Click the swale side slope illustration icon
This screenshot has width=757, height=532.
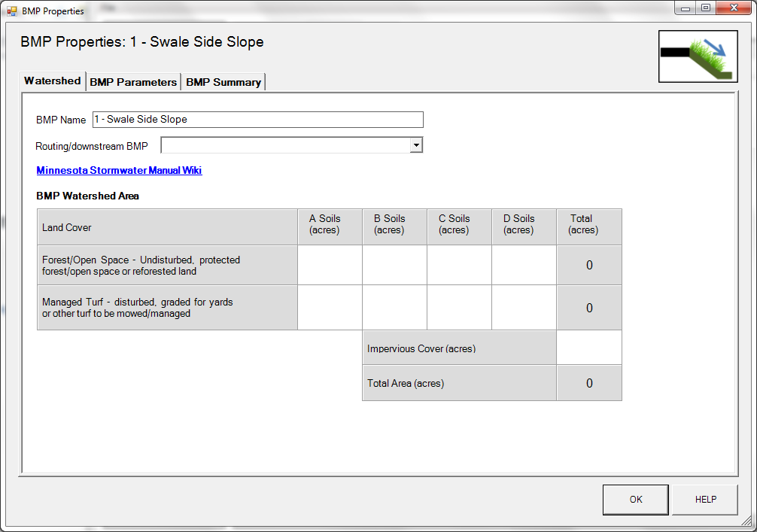[x=698, y=56]
